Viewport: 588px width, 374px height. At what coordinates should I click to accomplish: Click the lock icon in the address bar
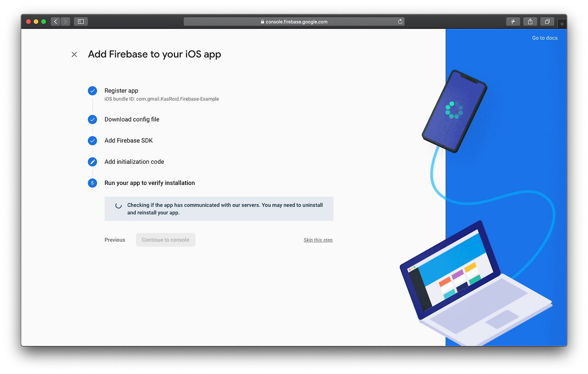point(263,22)
